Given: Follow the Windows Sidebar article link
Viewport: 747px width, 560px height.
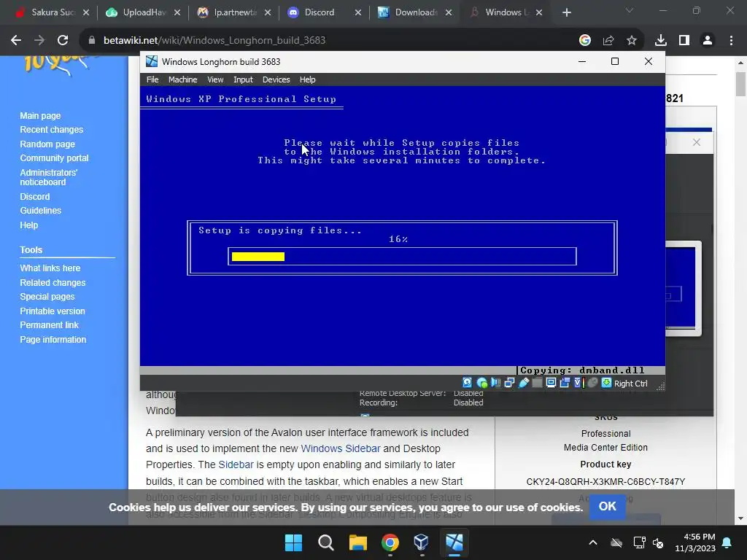Looking at the screenshot, I should 341,448.
